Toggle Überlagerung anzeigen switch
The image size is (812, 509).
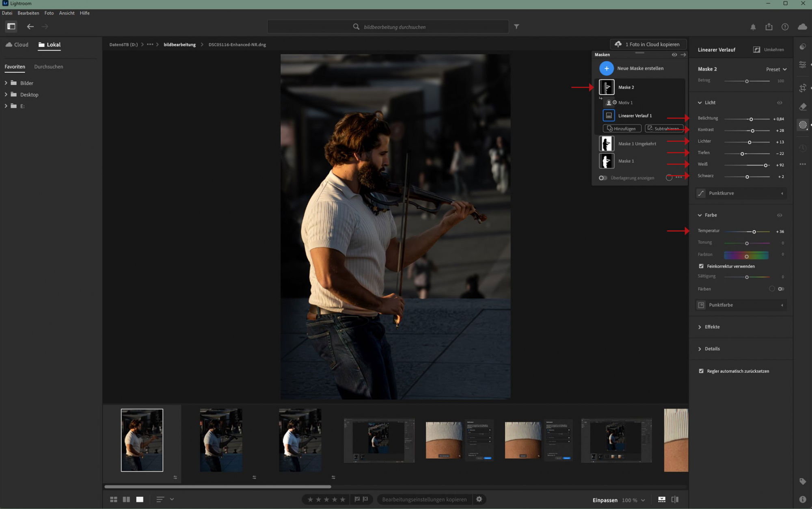pyautogui.click(x=603, y=178)
